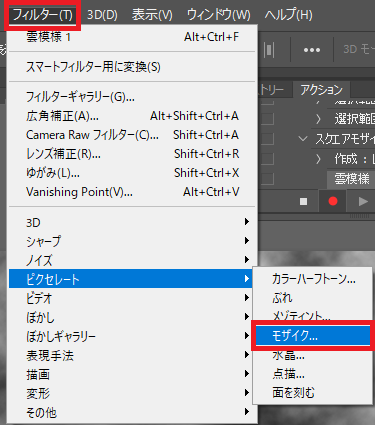Select レンズ補正(R)... entry

tap(132, 154)
